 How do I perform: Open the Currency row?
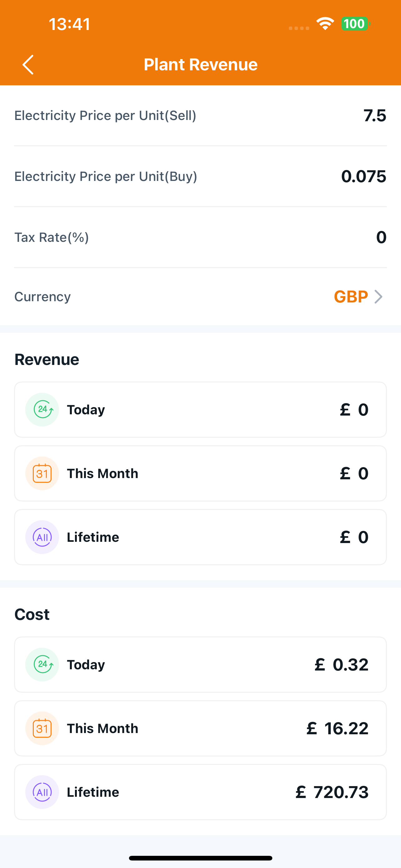point(200,297)
